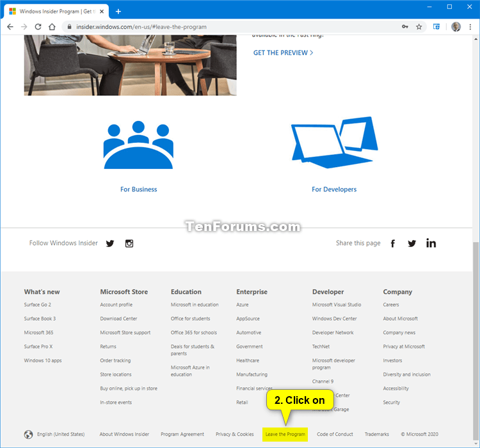Open Privacy at Microsoft link
Image resolution: width=480 pixels, height=448 pixels.
(x=404, y=346)
